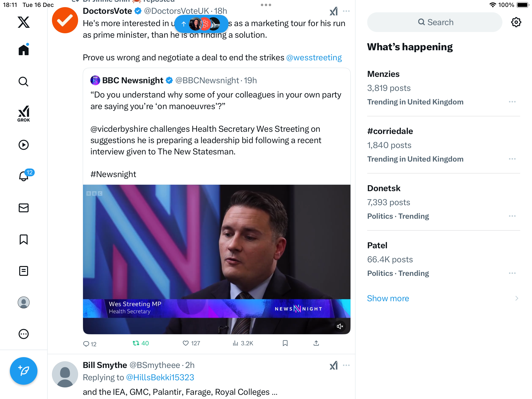Expand Show more trends chevron
532x399 pixels.
[x=517, y=298]
